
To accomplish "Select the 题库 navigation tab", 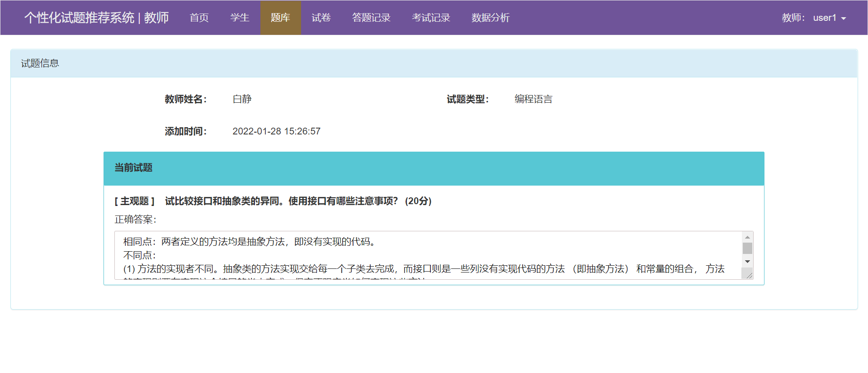I will pos(280,18).
